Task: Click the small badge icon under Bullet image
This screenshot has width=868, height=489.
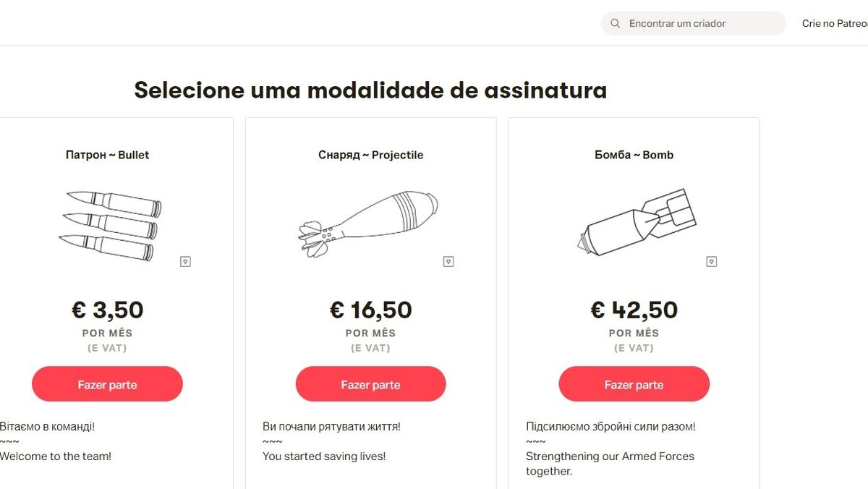Action: pos(185,262)
